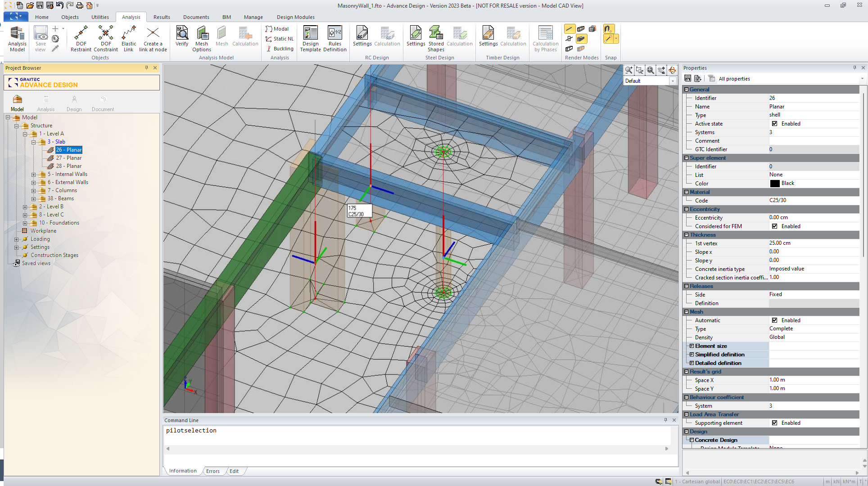The height and width of the screenshot is (486, 868).
Task: Expand the Element size property group
Action: click(692, 346)
